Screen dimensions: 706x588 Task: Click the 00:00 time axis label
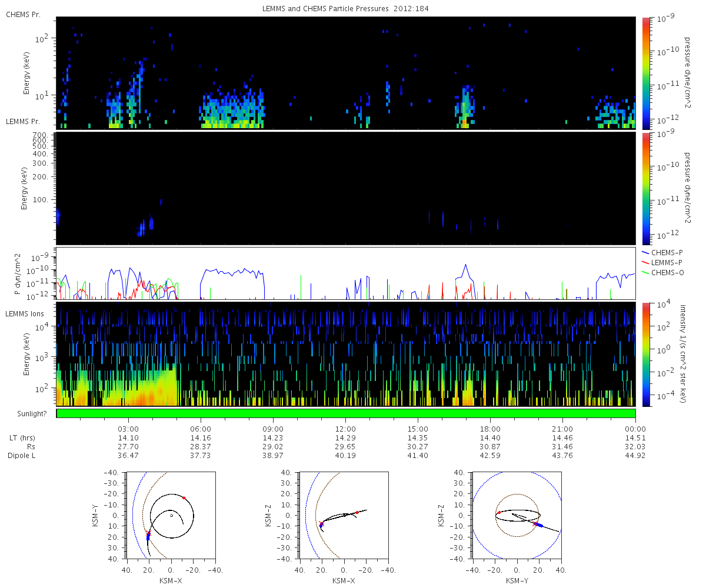click(635, 428)
